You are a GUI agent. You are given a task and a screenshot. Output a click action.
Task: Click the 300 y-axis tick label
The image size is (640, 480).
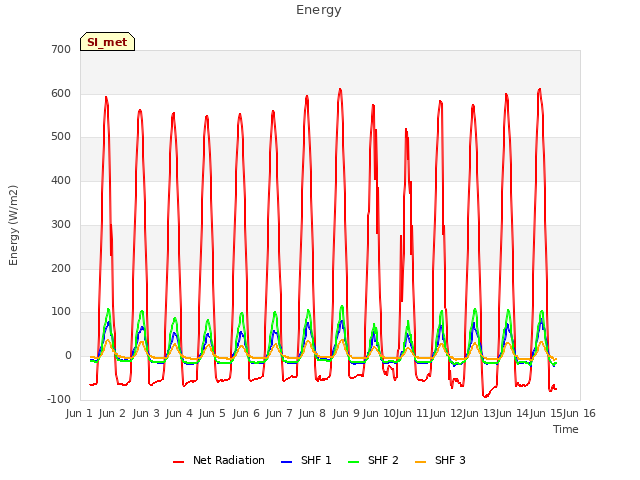(x=61, y=224)
